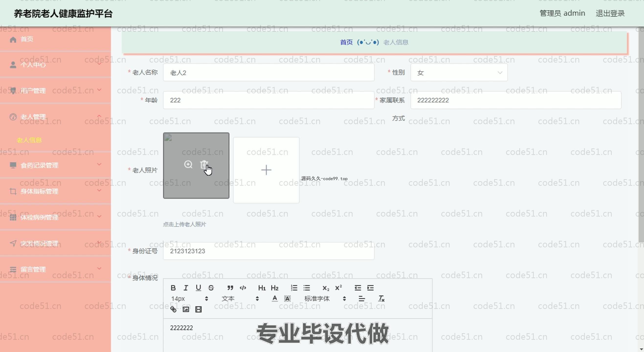Apply superscript formatting

click(x=338, y=288)
